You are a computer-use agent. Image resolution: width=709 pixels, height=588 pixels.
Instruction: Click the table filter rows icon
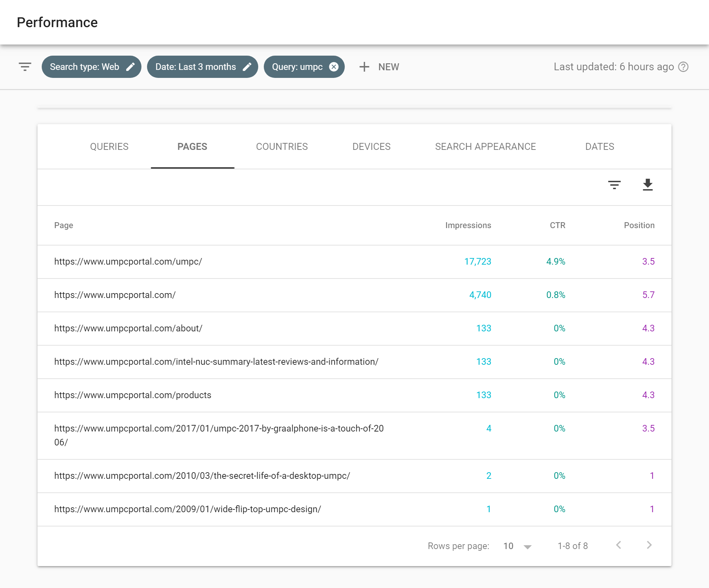(x=614, y=185)
